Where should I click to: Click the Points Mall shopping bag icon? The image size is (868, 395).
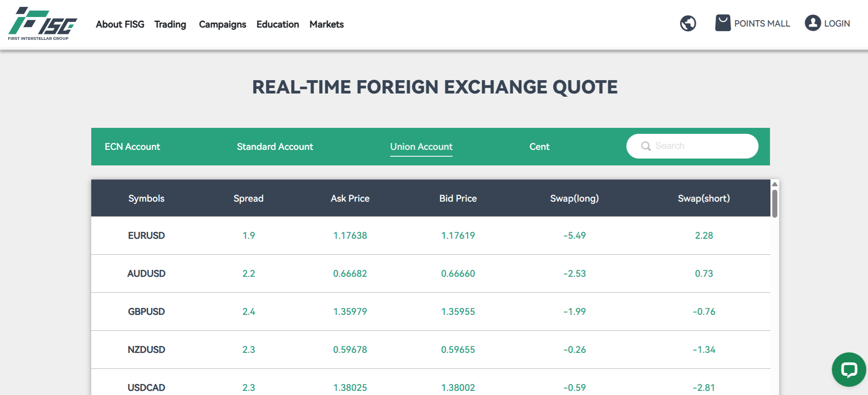coord(723,23)
